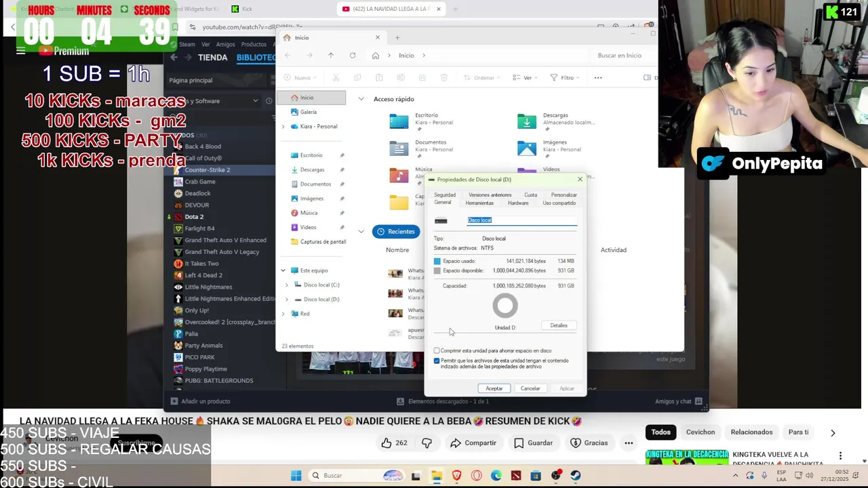The image size is (868, 488).
Task: Open the Explorer more options ellipsis
Action: click(x=598, y=78)
